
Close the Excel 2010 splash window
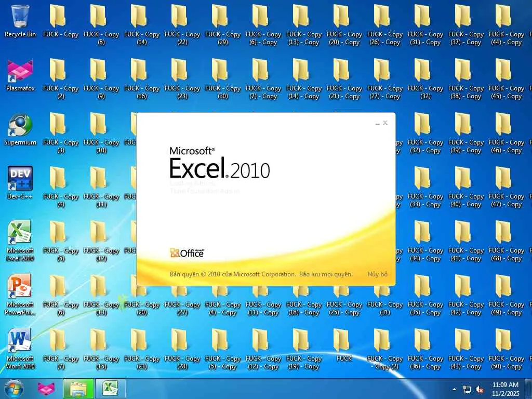pos(385,123)
